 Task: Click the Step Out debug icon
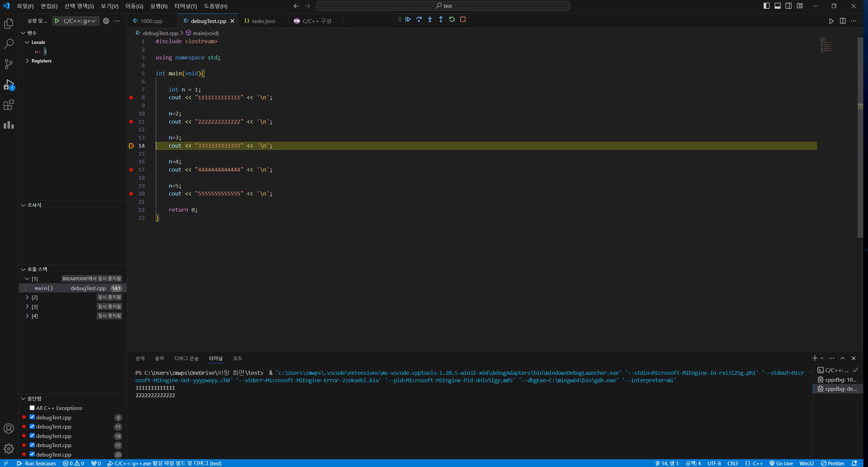point(441,20)
